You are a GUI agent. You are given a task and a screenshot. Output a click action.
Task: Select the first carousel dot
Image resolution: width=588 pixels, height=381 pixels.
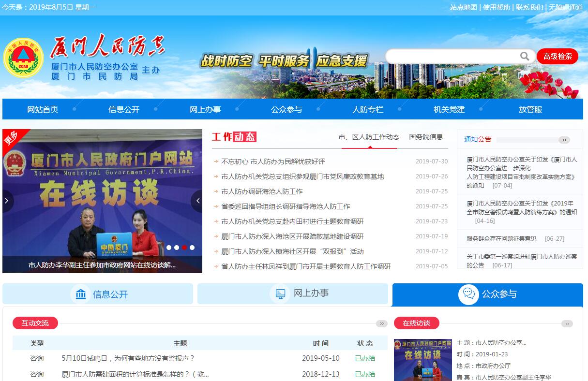click(x=169, y=247)
